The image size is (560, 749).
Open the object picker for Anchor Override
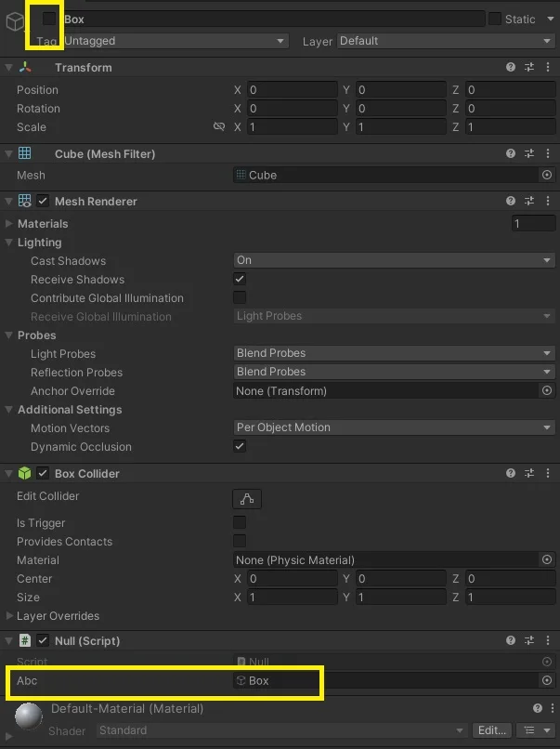point(547,390)
